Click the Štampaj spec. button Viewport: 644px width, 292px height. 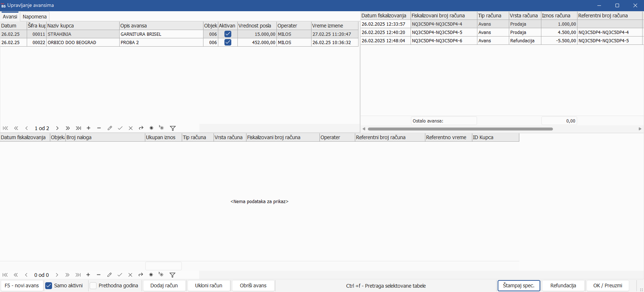519,285
